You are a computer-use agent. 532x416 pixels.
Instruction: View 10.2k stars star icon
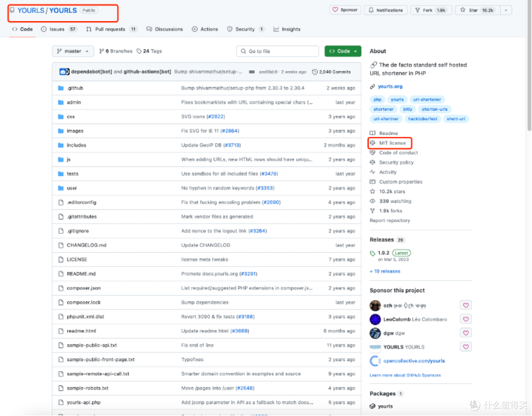[x=372, y=192]
